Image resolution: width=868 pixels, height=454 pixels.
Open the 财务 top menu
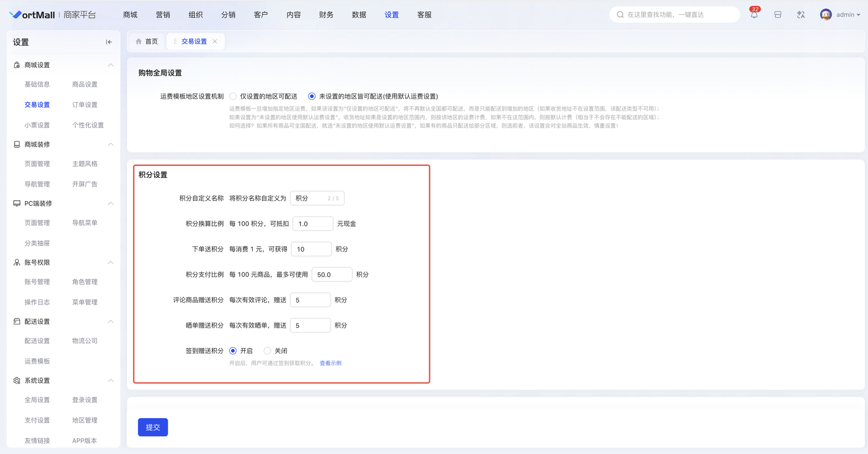(x=326, y=15)
